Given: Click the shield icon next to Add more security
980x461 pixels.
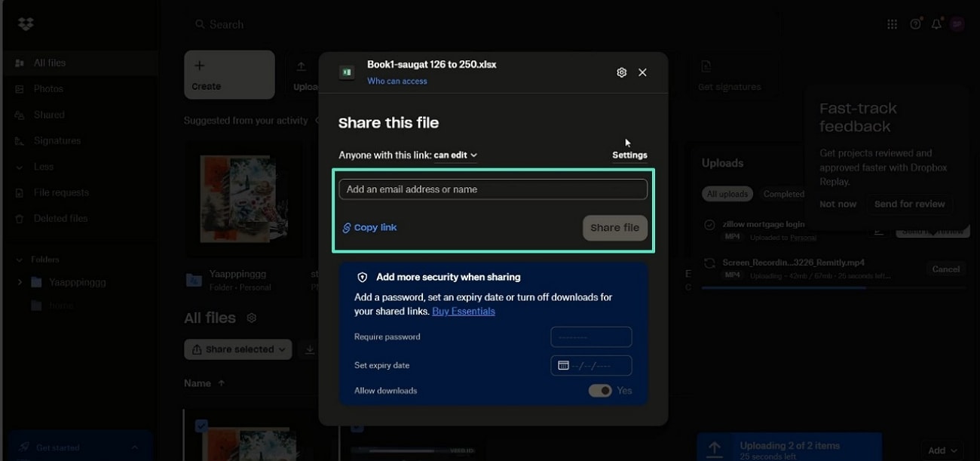Looking at the screenshot, I should pos(363,278).
